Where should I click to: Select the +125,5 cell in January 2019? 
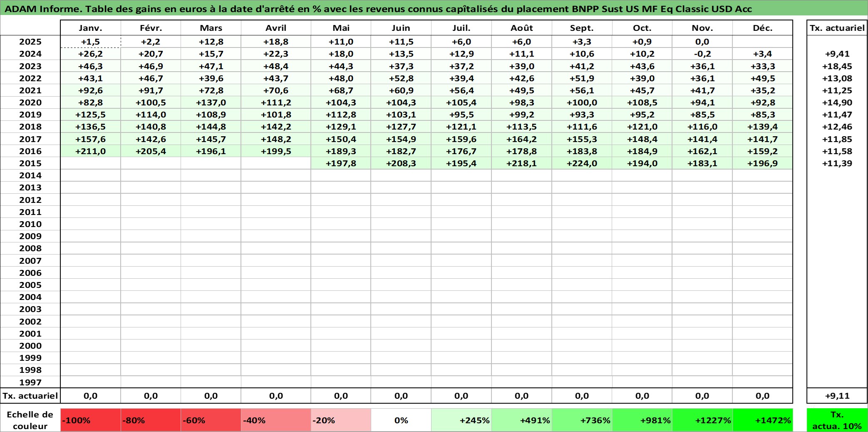tap(90, 115)
